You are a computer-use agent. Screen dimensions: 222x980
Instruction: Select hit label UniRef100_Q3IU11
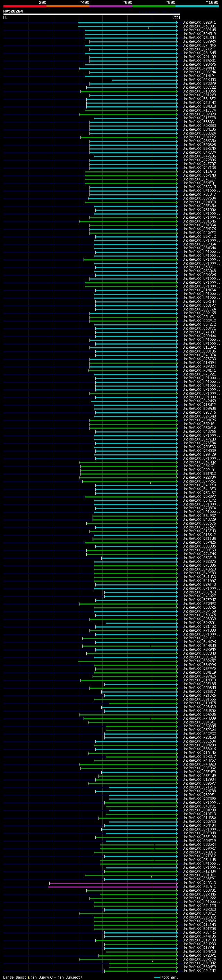click(x=199, y=875)
